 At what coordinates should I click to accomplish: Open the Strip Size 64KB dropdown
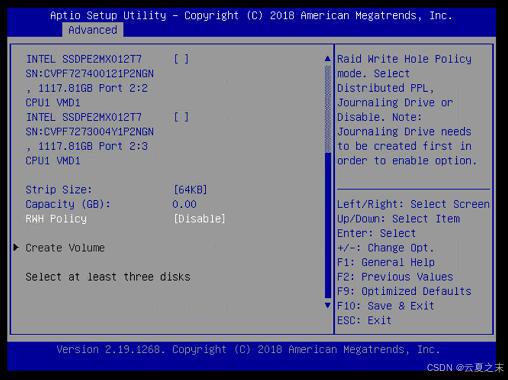point(190,190)
